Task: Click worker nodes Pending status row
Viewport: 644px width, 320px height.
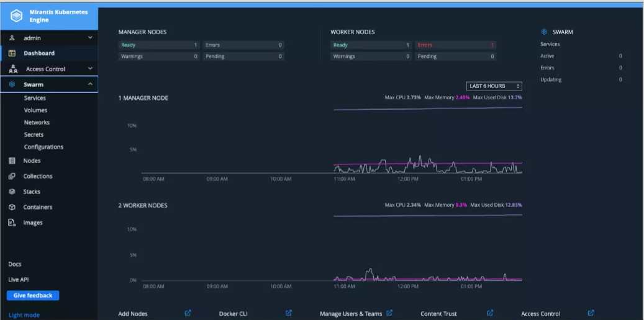Action: point(455,56)
